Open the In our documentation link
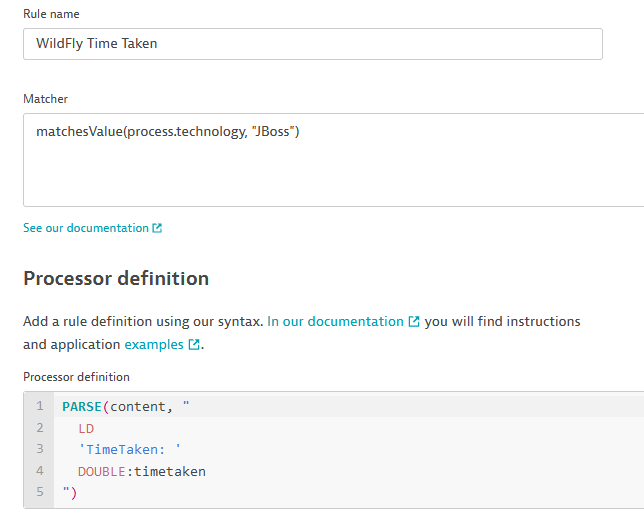Screen dimensions: 644x528 click(335, 321)
